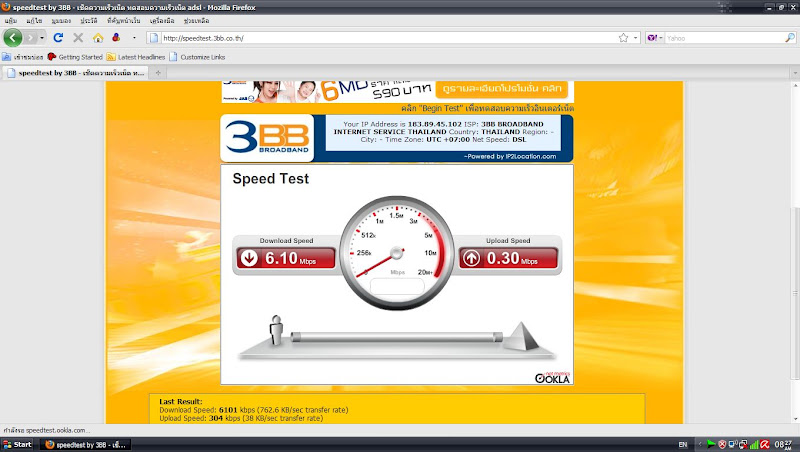Click the IP address 183.89.45.102 text

[x=434, y=124]
